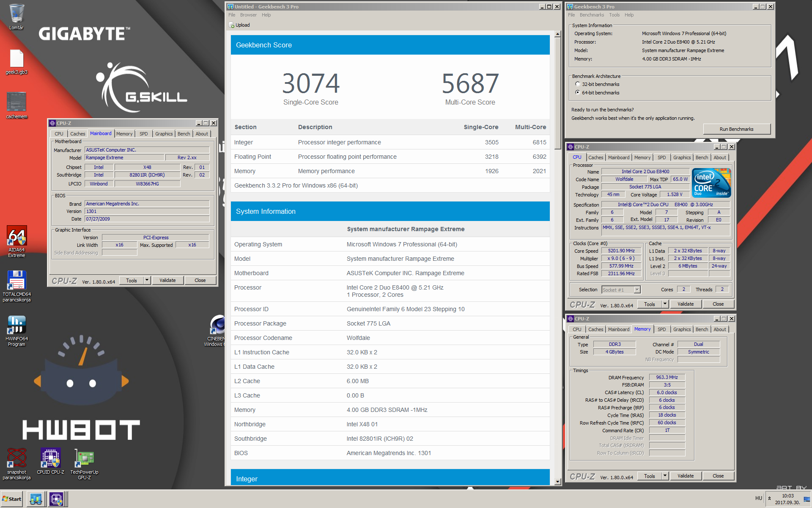Open Bench tab in Mainboard CPU-Z window
The height and width of the screenshot is (508, 812).
184,134
